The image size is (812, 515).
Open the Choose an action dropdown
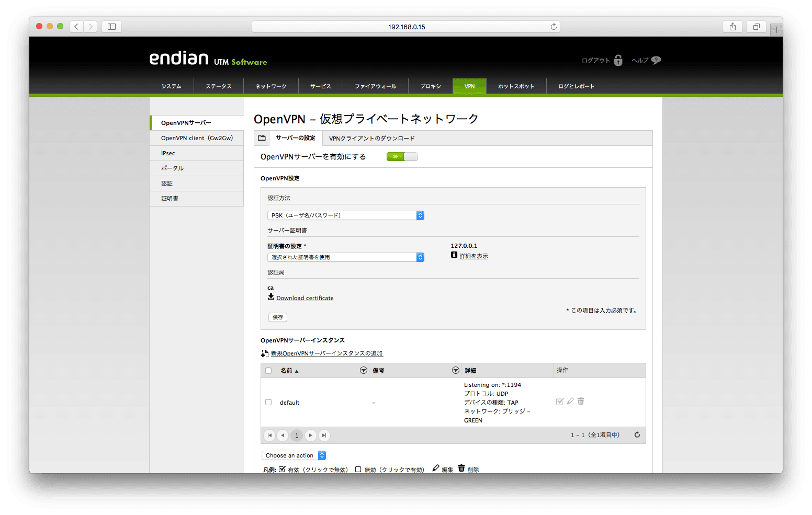pos(294,455)
